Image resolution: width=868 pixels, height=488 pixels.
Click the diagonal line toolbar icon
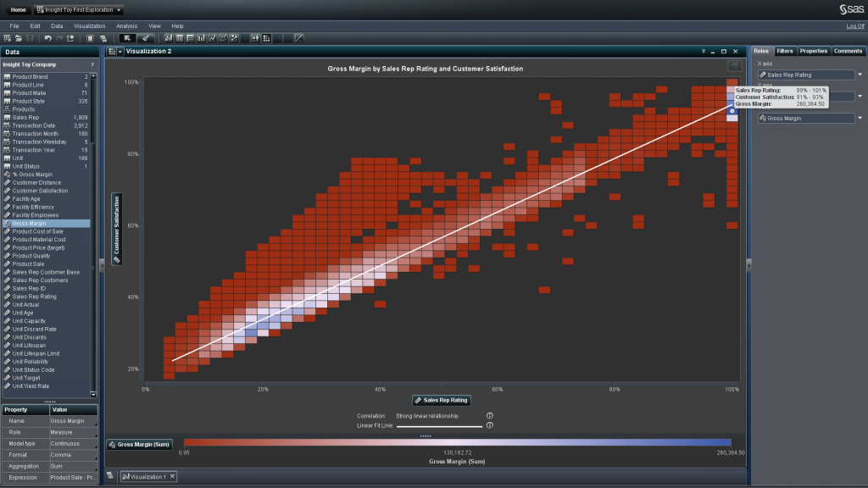tap(299, 38)
